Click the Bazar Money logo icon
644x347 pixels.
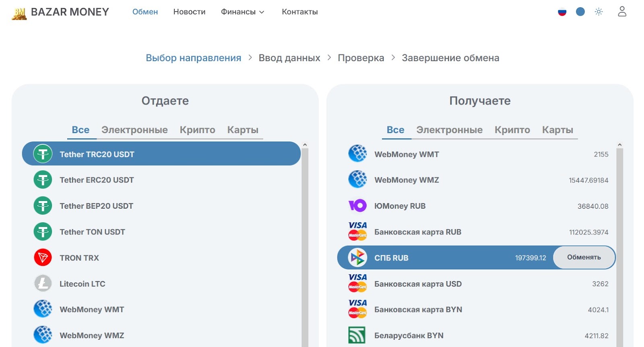(x=19, y=13)
